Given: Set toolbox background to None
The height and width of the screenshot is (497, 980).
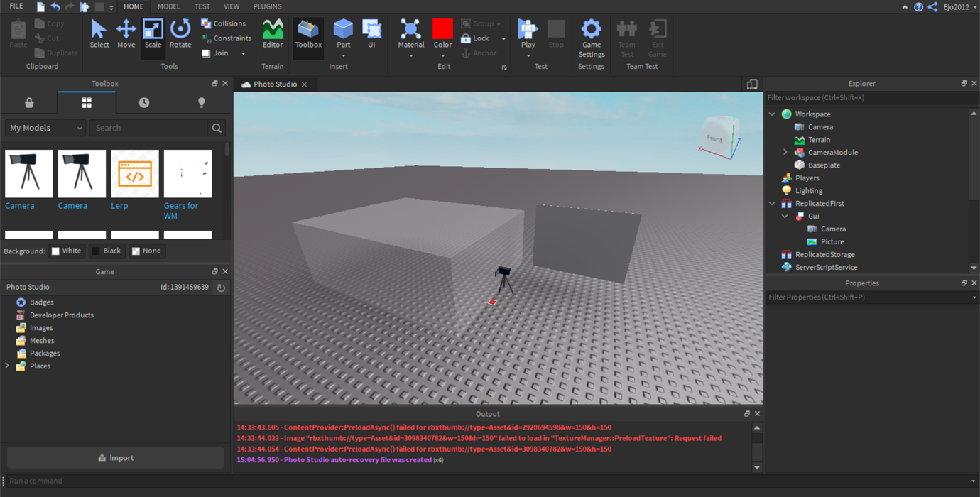Looking at the screenshot, I should (x=146, y=251).
